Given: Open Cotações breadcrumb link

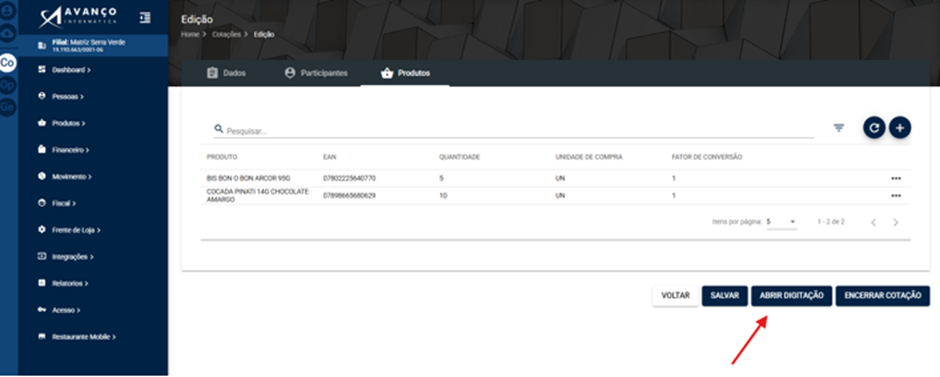Looking at the screenshot, I should pyautogui.click(x=226, y=35).
